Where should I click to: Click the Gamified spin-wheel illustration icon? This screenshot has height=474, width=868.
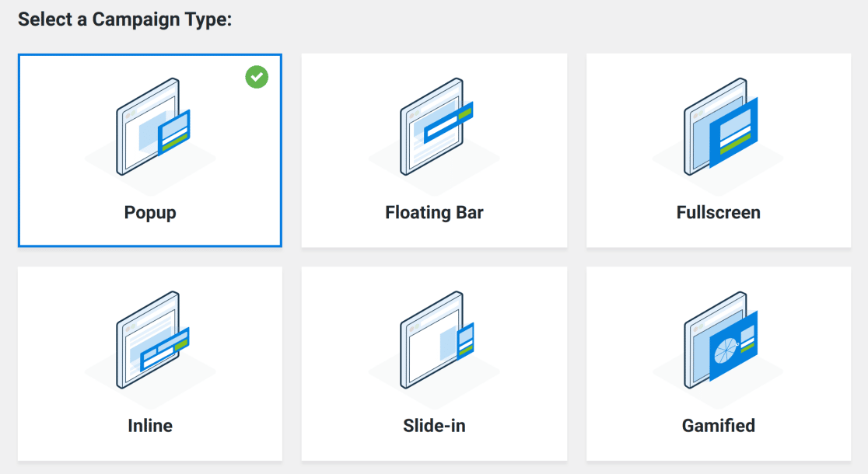719,342
